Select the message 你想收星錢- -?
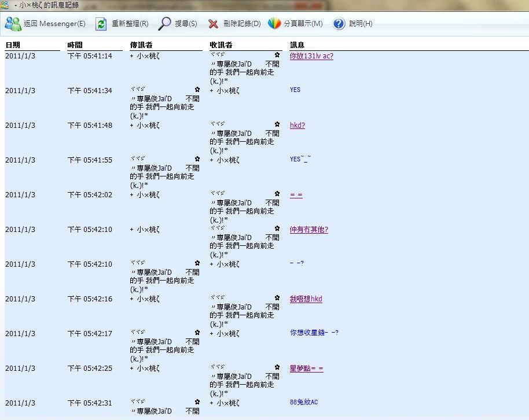 click(314, 333)
